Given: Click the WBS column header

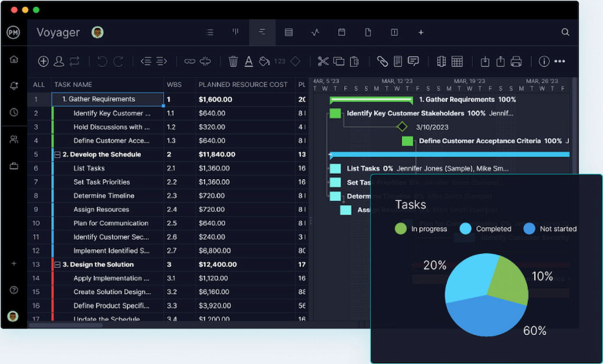Looking at the screenshot, I should pos(174,85).
